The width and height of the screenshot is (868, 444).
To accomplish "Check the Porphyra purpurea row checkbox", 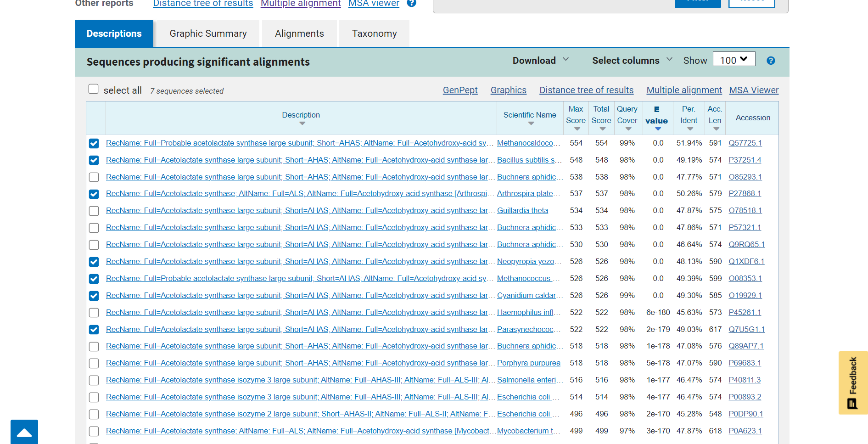I will 94,364.
